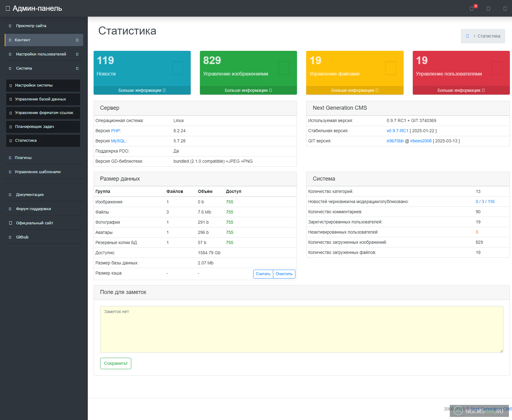Click the Статистика submenu item icon
Image resolution: width=512 pixels, height=420 pixels.
point(10,141)
